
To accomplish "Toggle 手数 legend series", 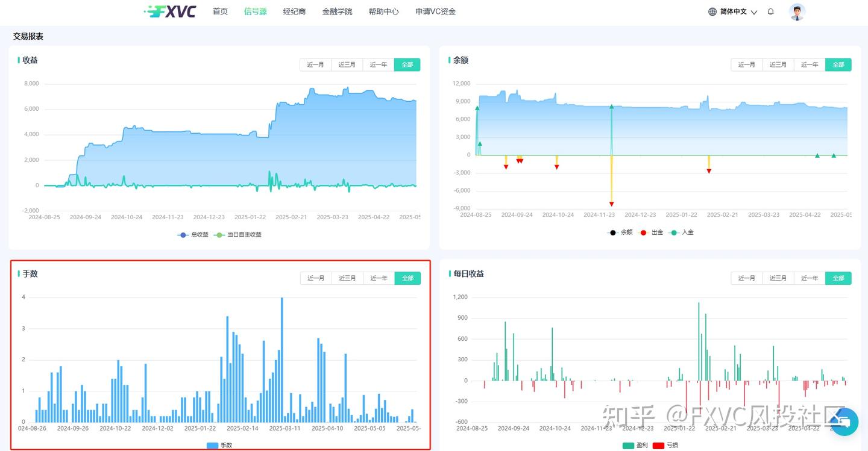I will click(x=219, y=446).
